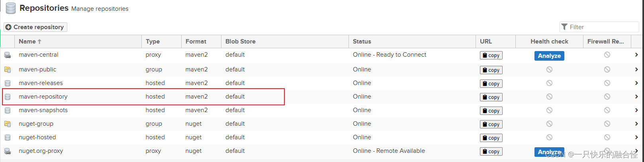Copy URL of maven-repository row
Image resolution: width=644 pixels, height=162 pixels.
tap(491, 97)
